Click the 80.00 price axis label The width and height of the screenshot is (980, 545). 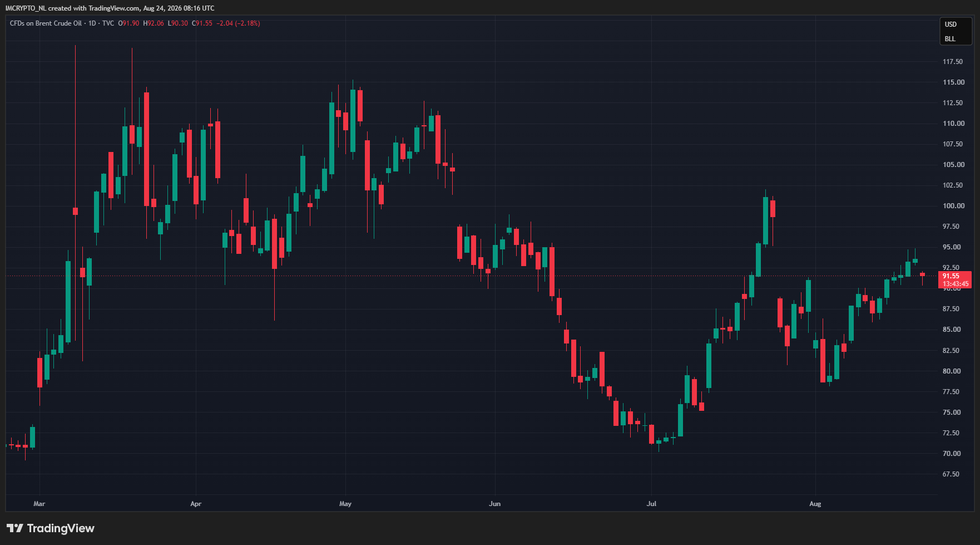point(951,371)
